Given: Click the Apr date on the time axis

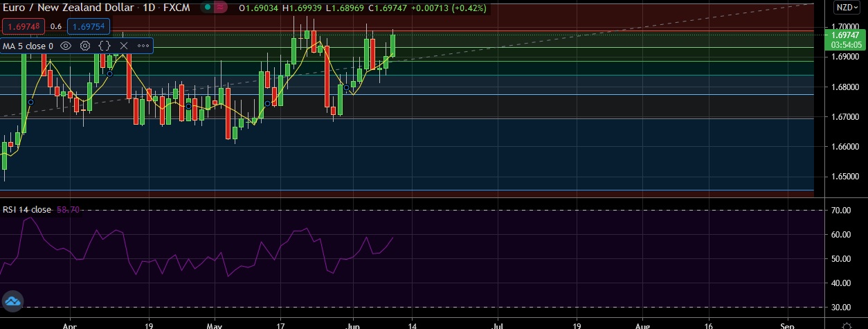Looking at the screenshot, I should pyautogui.click(x=69, y=324).
